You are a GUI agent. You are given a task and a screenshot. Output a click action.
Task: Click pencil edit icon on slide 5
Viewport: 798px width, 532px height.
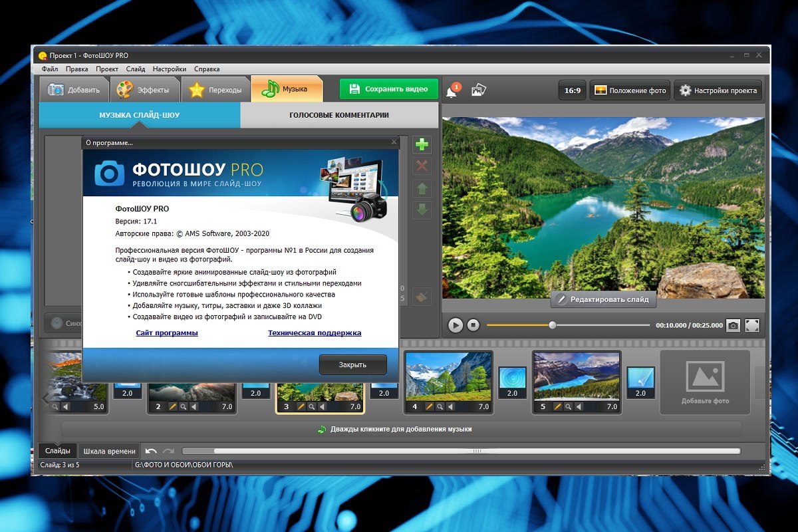pos(557,406)
